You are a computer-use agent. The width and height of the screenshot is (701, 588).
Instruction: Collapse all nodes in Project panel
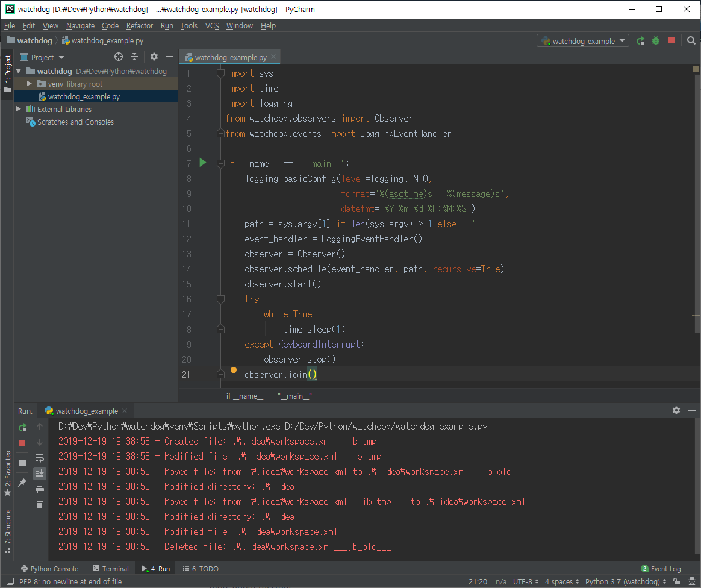tap(134, 57)
